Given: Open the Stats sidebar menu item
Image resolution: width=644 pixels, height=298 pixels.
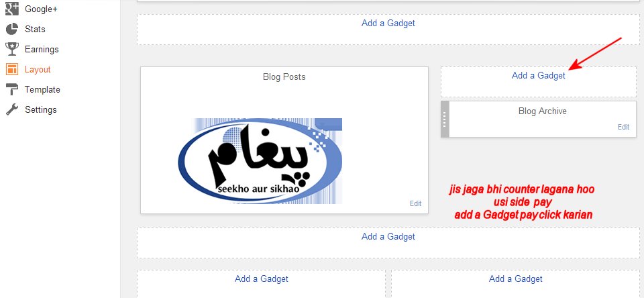Looking at the screenshot, I should [35, 29].
